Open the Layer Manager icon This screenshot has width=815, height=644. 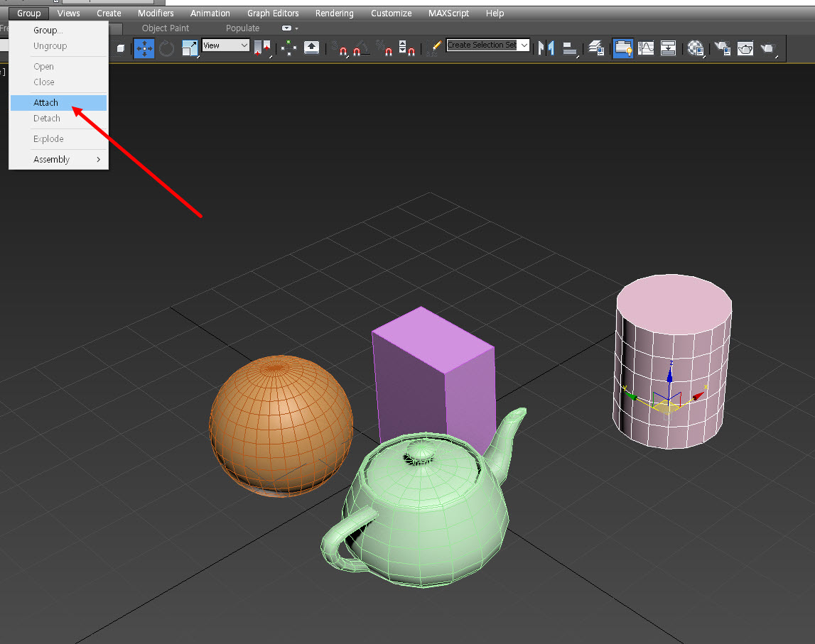click(x=596, y=48)
